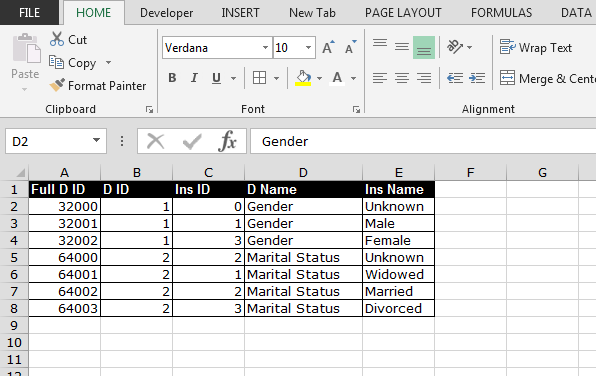The width and height of the screenshot is (596, 376).
Task: Open the New Tab ribbon tab
Action: [x=312, y=13]
